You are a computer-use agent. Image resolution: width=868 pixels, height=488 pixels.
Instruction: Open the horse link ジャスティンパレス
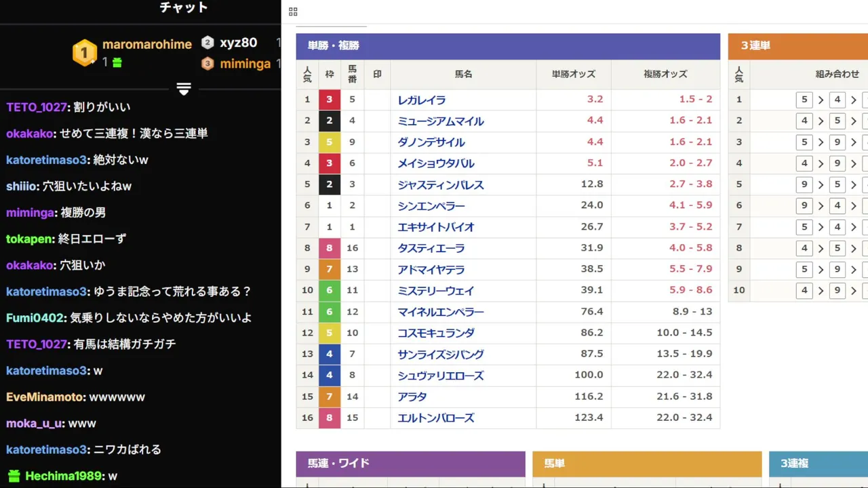tap(441, 185)
